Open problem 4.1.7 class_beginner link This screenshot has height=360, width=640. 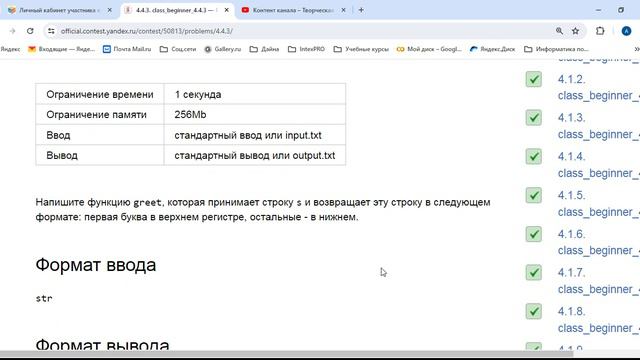598,281
